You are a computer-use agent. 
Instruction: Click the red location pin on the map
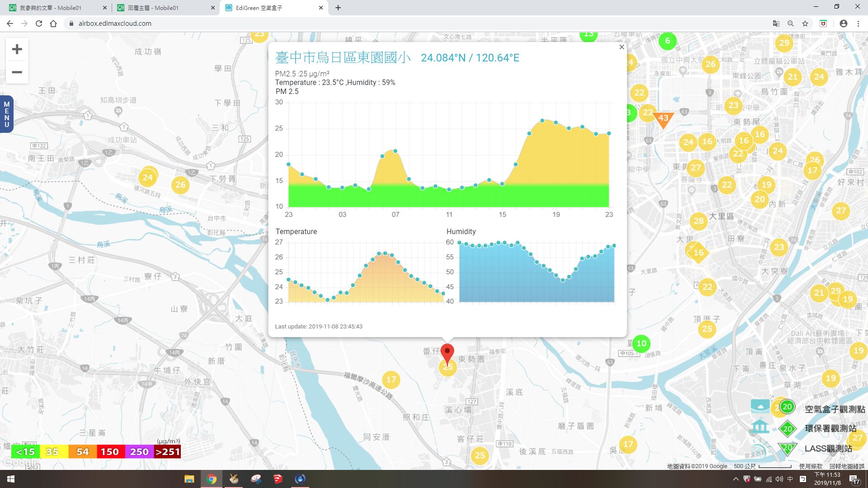pos(447,354)
